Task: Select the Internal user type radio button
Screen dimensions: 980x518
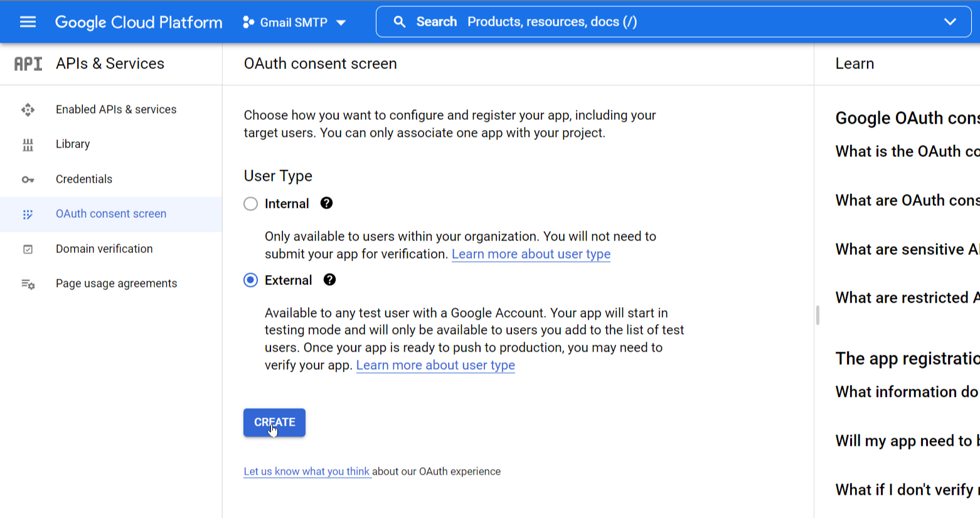Action: point(250,203)
